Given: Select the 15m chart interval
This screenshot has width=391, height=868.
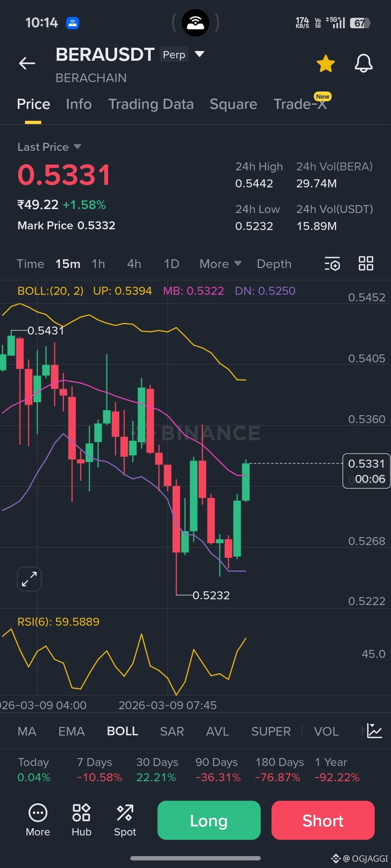Looking at the screenshot, I should click(x=68, y=264).
